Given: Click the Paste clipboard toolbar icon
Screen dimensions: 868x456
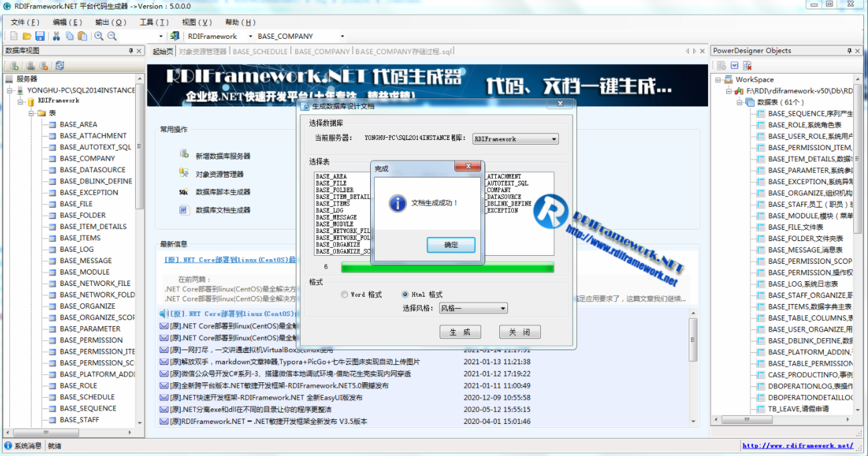Looking at the screenshot, I should [82, 36].
